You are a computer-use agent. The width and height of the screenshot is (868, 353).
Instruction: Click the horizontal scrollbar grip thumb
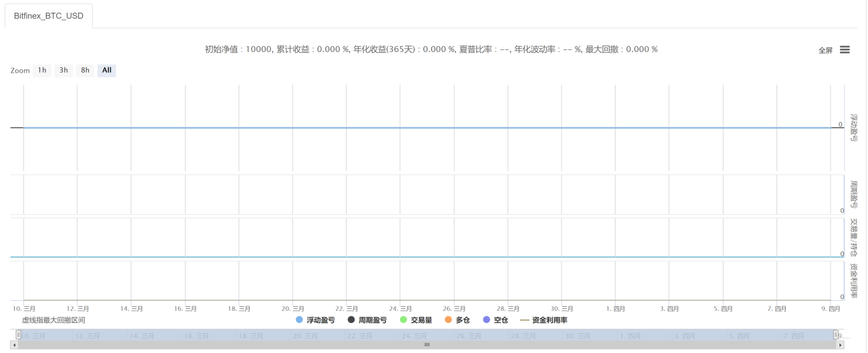(427, 345)
